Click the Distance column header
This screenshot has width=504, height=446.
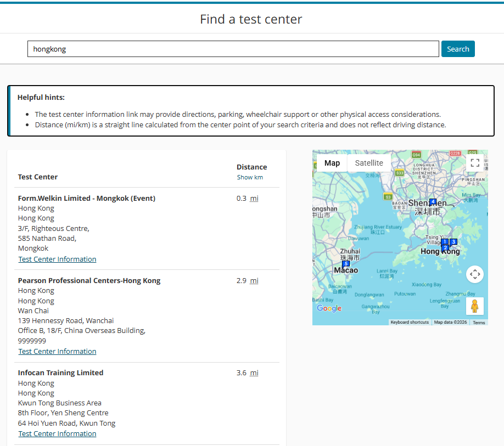[x=251, y=167]
